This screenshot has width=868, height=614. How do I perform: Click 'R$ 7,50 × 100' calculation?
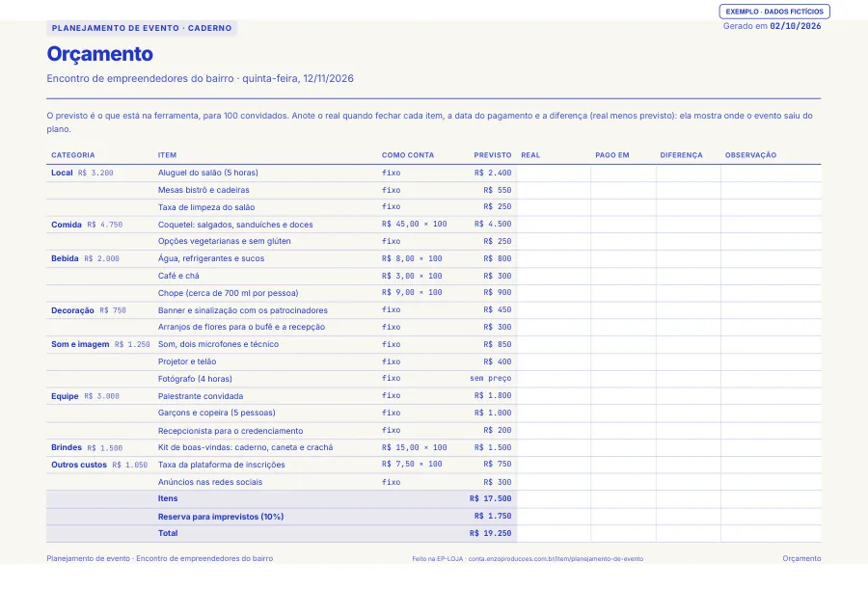coord(412,465)
